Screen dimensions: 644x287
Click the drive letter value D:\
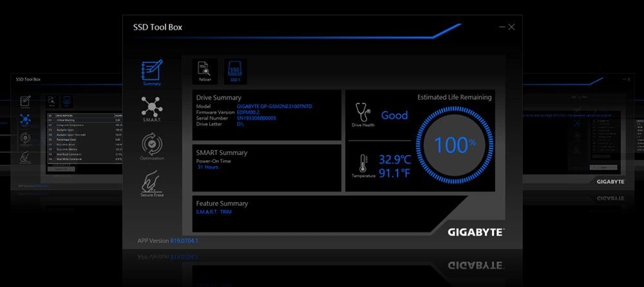click(x=240, y=124)
